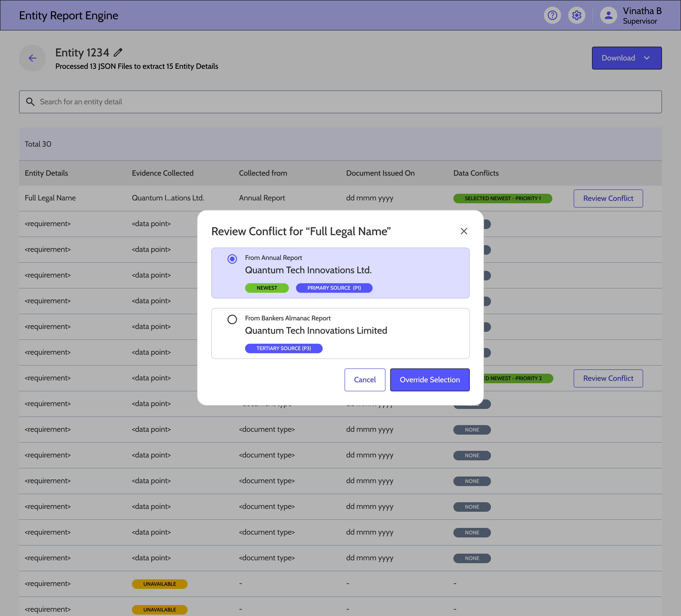Close the Review Conflict dialog
Image resolution: width=681 pixels, height=616 pixels.
coord(464,231)
